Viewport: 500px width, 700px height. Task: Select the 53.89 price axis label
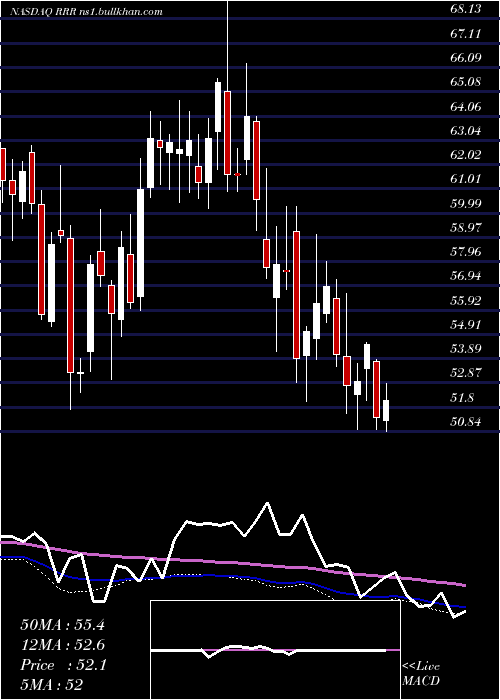[x=467, y=348]
